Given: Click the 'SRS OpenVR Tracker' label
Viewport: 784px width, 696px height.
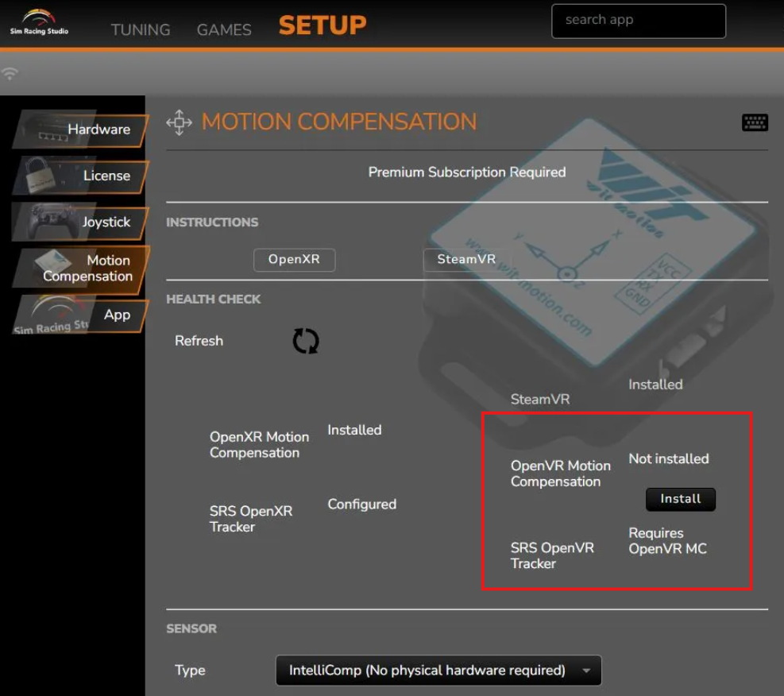Looking at the screenshot, I should tap(552, 555).
